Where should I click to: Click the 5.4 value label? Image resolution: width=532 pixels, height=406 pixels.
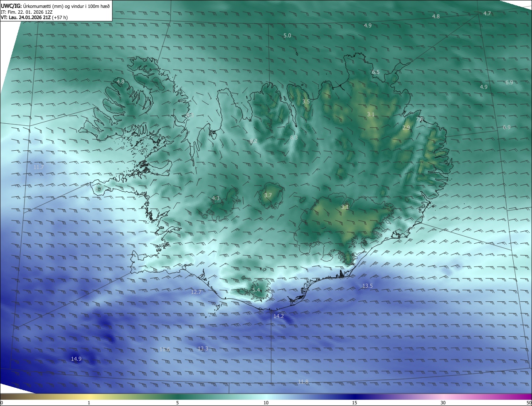[x=256, y=290]
